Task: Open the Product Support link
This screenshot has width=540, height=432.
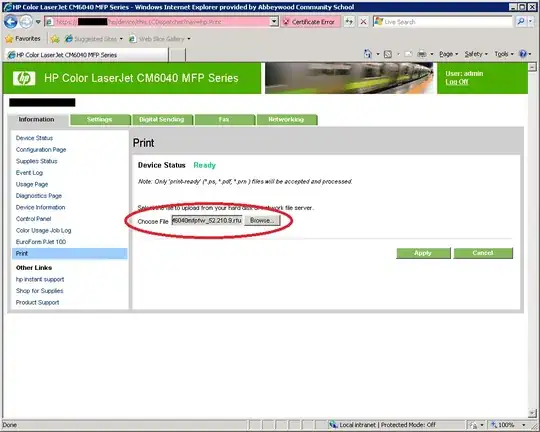Action: (x=37, y=302)
